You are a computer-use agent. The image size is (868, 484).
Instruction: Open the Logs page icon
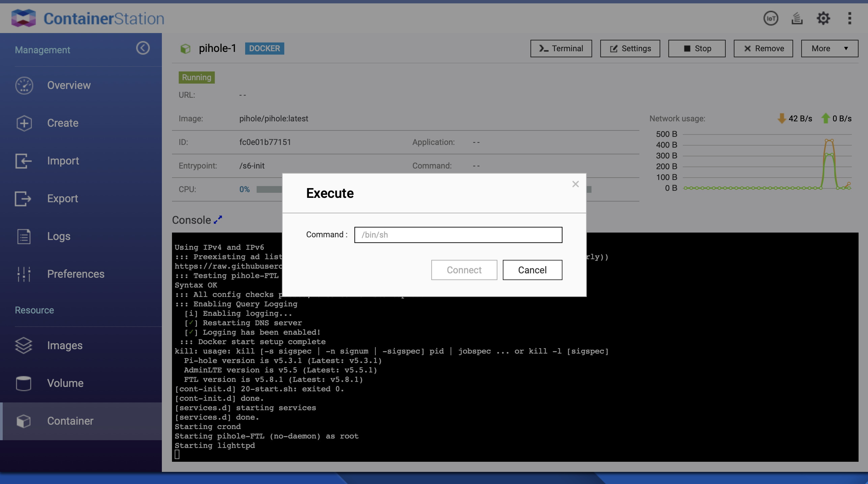(24, 236)
